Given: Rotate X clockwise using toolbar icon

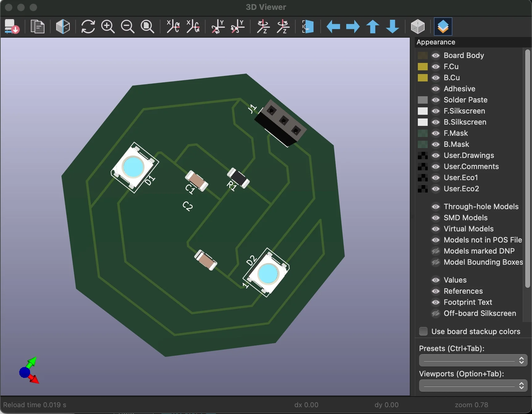Looking at the screenshot, I should (173, 27).
